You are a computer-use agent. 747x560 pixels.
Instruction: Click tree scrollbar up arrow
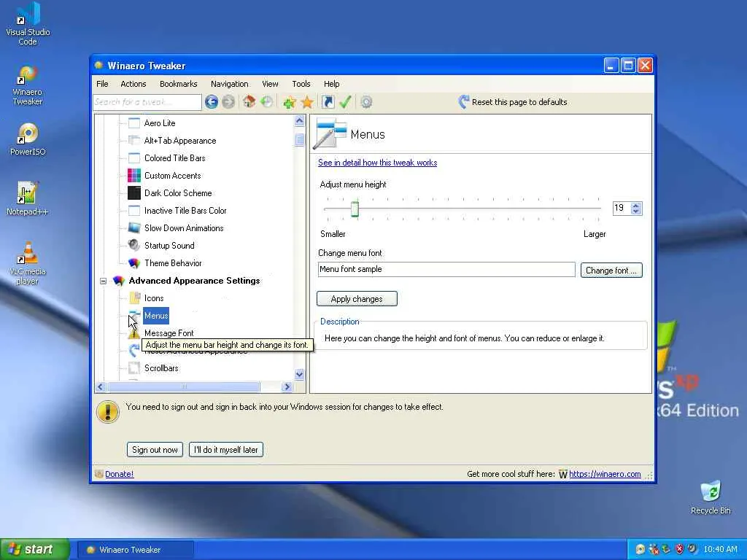(299, 120)
